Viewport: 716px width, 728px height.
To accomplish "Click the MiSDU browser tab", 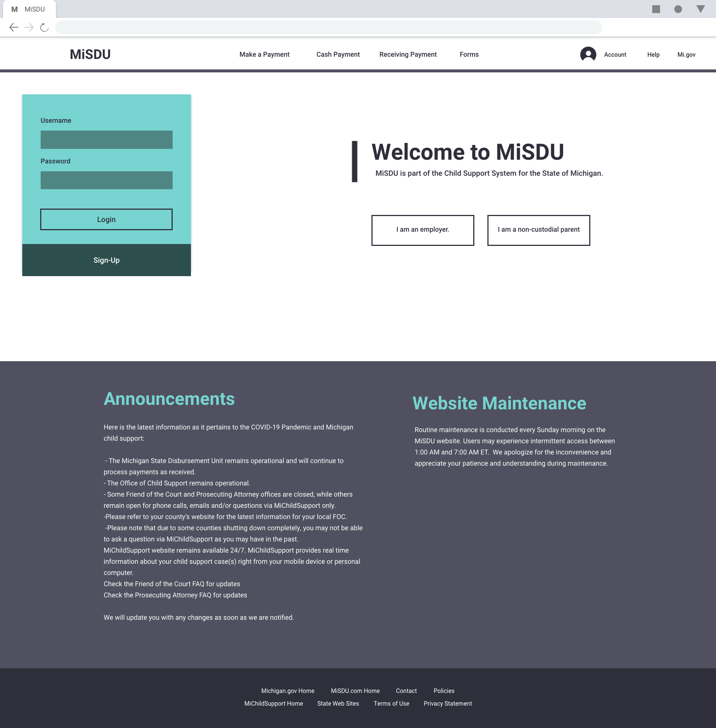I will [29, 9].
